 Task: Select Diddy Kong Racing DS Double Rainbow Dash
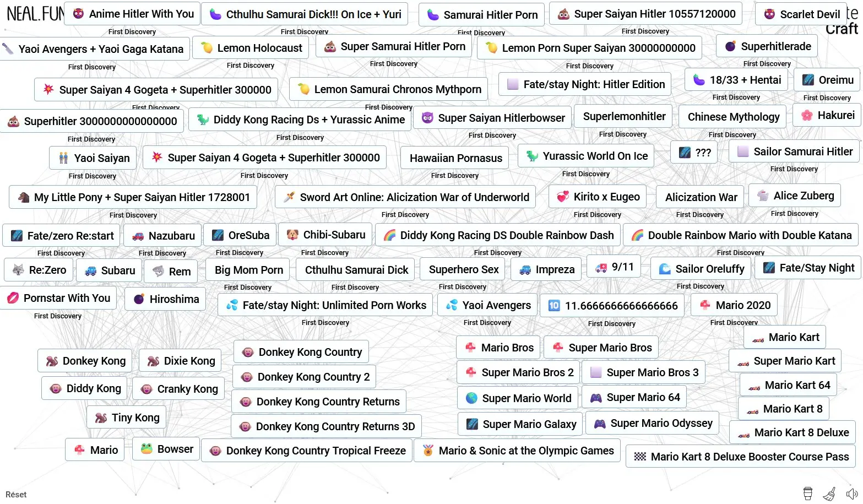coord(498,235)
